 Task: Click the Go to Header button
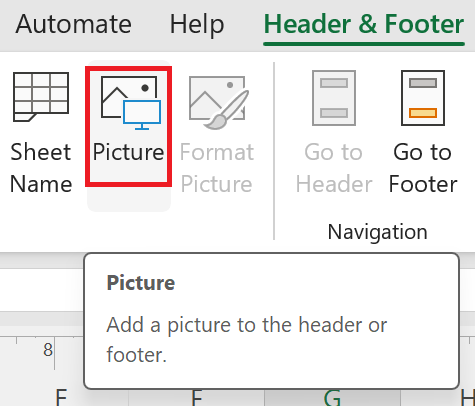click(x=334, y=132)
